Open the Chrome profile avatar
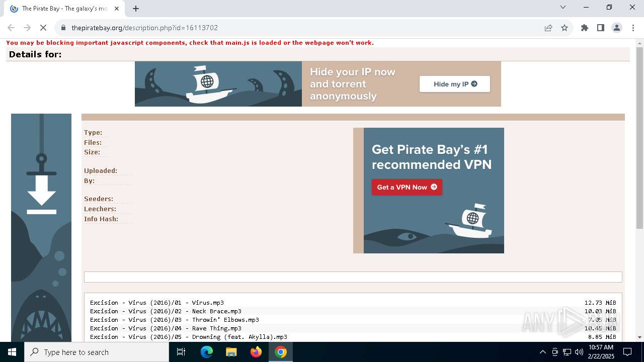644x362 pixels. 617,28
